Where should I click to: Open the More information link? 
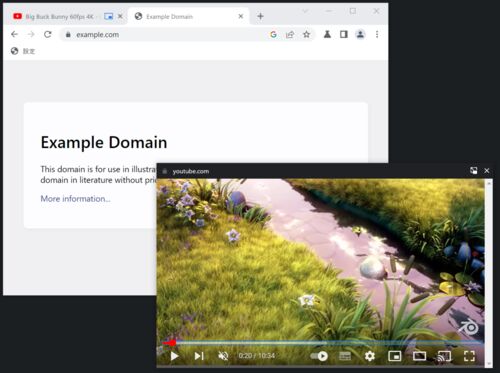coord(75,199)
